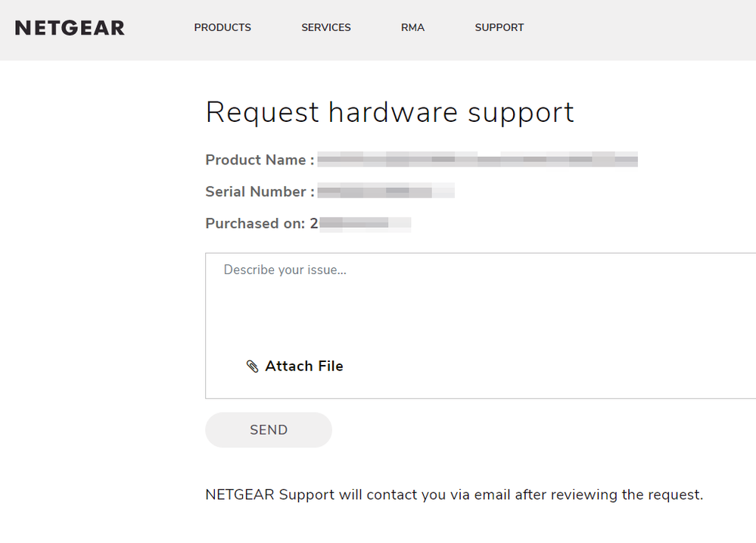Open the SUPPORT menu

pyautogui.click(x=499, y=27)
